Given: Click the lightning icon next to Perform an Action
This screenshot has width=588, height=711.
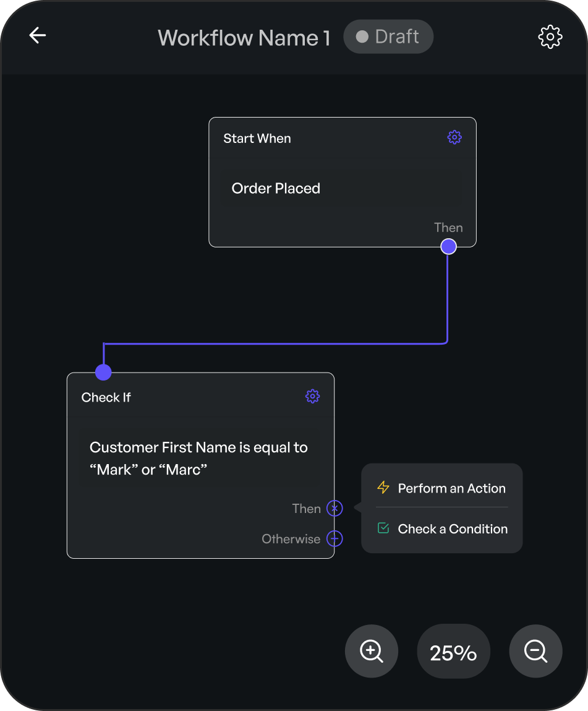Looking at the screenshot, I should [x=383, y=488].
